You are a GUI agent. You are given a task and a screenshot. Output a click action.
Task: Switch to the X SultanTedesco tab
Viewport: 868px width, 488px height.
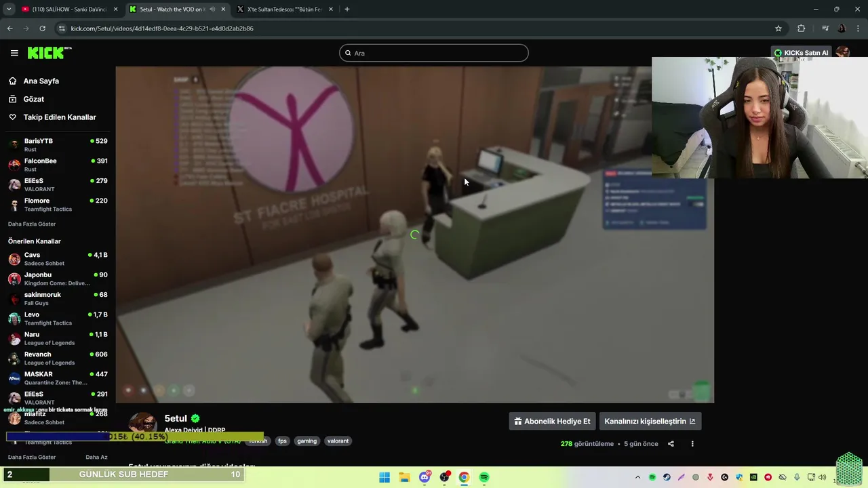(285, 9)
